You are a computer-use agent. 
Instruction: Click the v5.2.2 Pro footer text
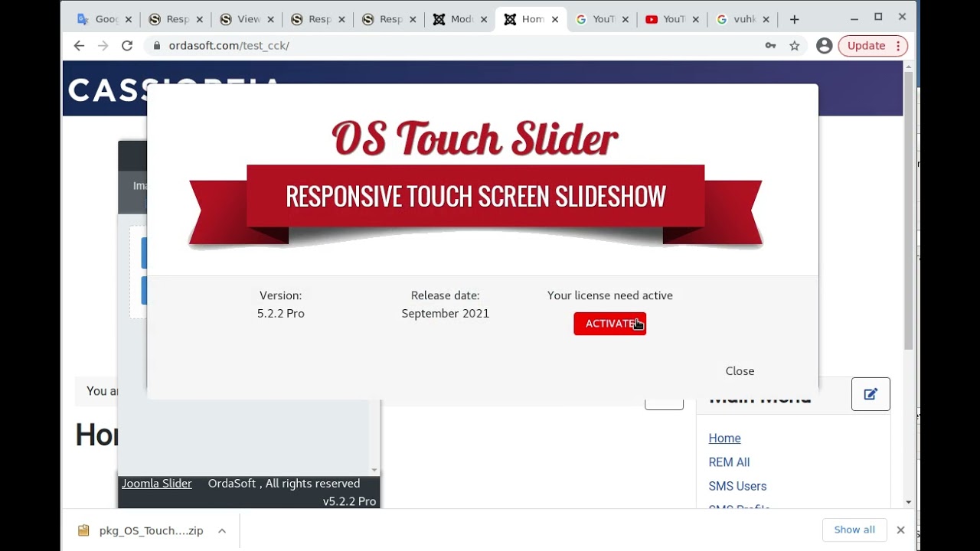pyautogui.click(x=349, y=501)
